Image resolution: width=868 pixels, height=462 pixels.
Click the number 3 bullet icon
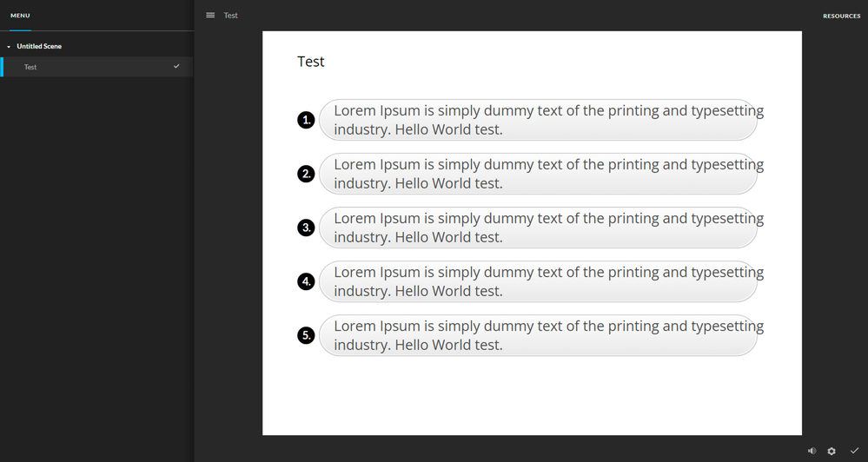pyautogui.click(x=306, y=228)
